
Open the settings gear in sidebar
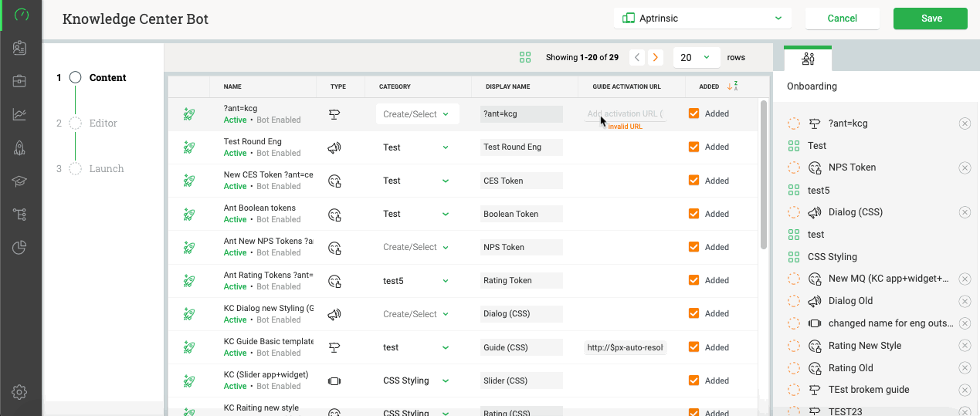20,392
